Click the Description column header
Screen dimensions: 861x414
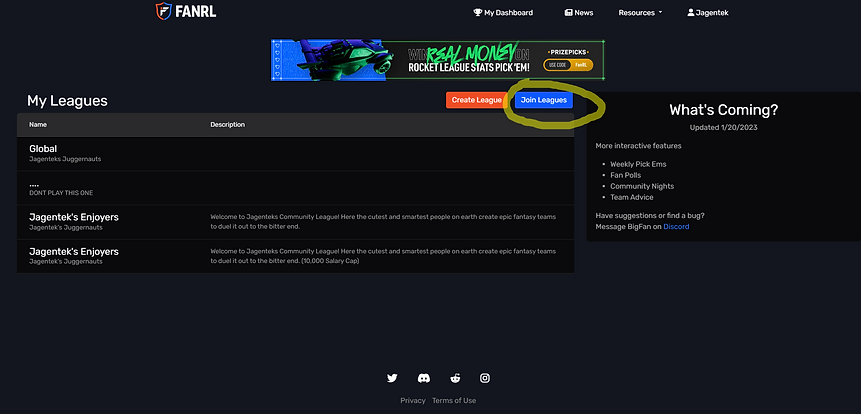tap(227, 125)
